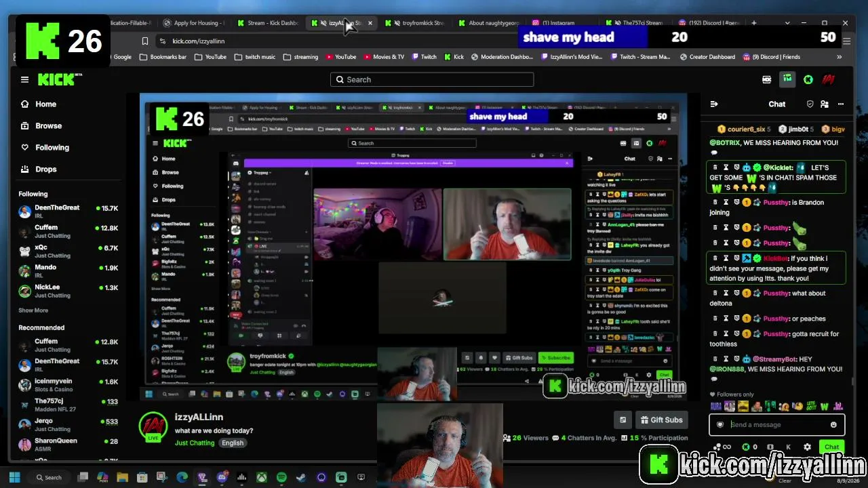Screen dimensions: 868x488
Task: Click the shield icon in the message box
Action: click(x=720, y=425)
